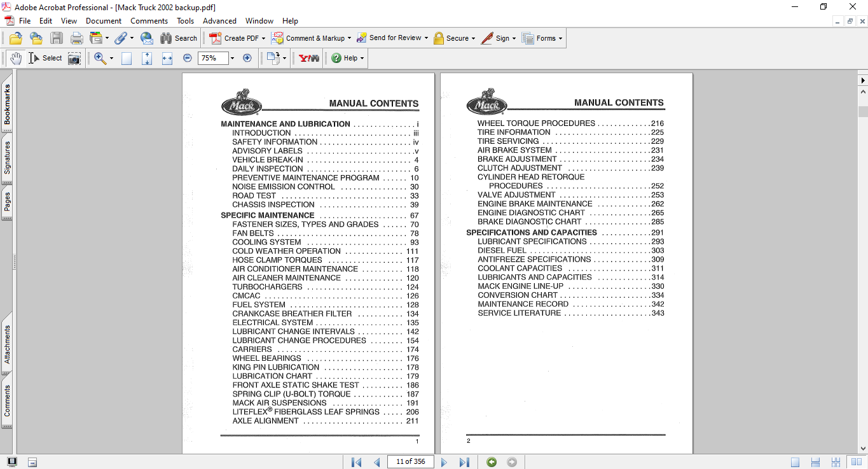Click the Fit Width icon
868x469 pixels.
tap(167, 58)
